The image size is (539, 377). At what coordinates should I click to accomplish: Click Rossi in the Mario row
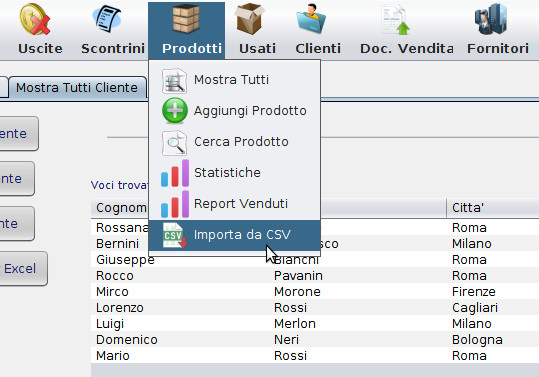tap(290, 356)
